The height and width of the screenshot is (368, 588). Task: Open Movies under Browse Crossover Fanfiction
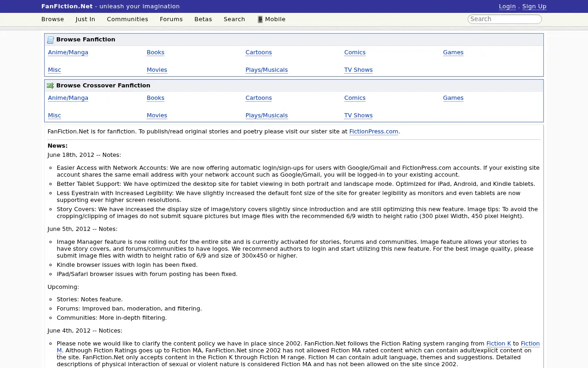click(x=157, y=115)
